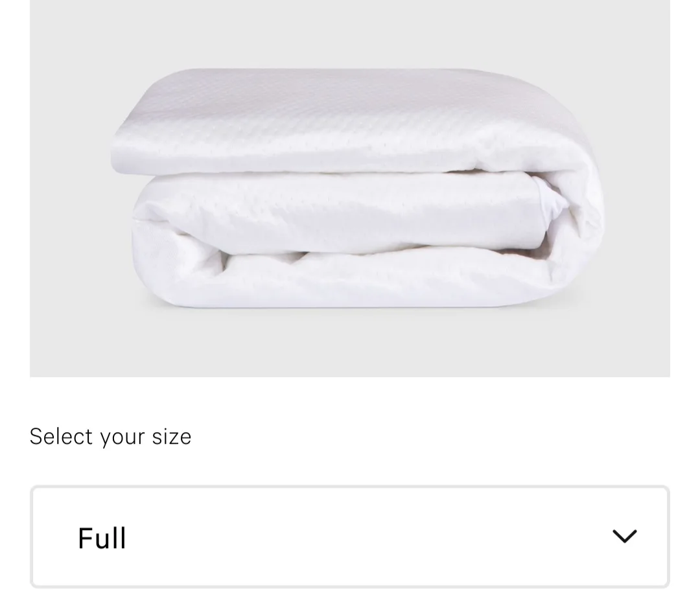Click the 'Select your size' label
Screen dimensions: 700x613
coord(110,437)
